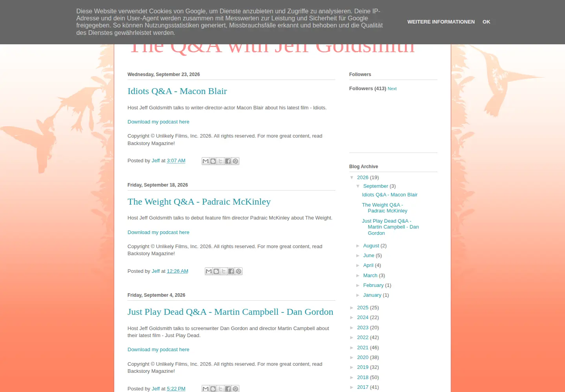The width and height of the screenshot is (565, 392).
Task: Download podcast link under The Weight post
Action: [x=159, y=232]
